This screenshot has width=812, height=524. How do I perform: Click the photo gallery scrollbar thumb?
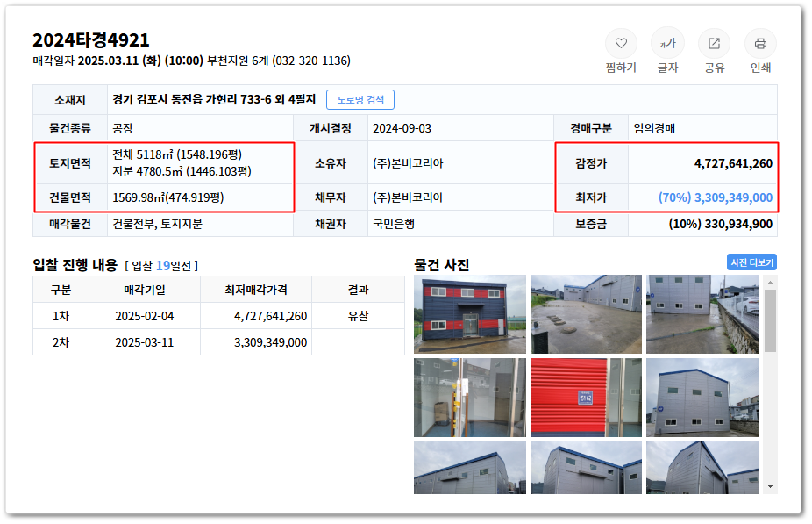(x=770, y=320)
